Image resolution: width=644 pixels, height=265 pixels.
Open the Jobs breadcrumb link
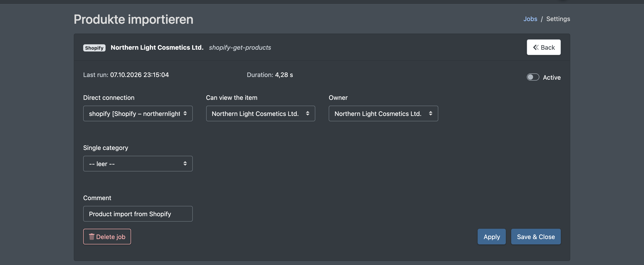coord(530,19)
